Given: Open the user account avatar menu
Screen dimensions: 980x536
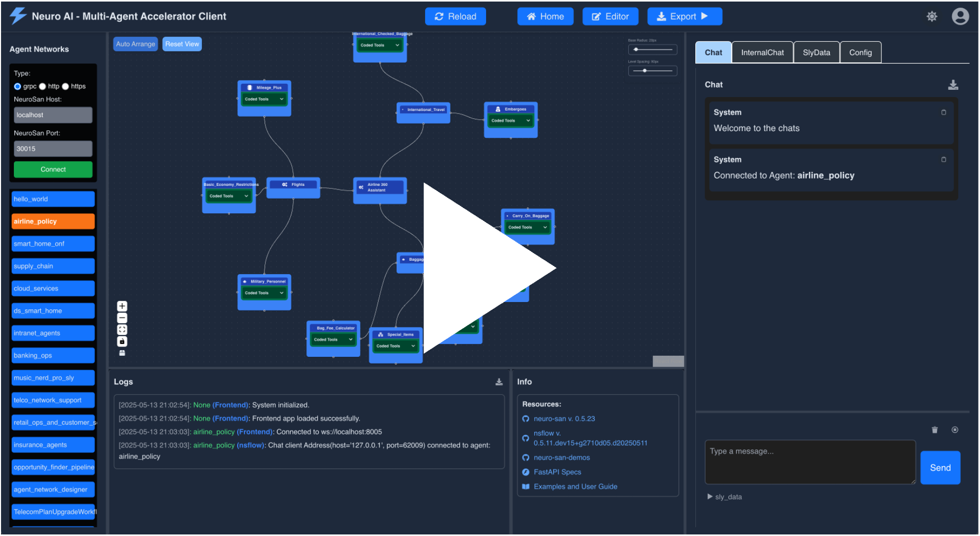Looking at the screenshot, I should point(960,17).
